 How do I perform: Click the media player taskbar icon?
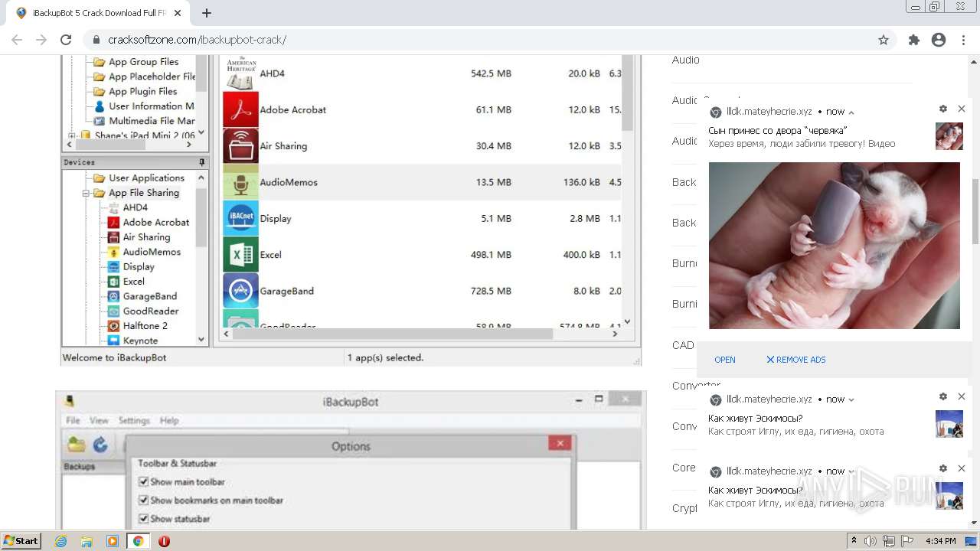click(x=113, y=541)
